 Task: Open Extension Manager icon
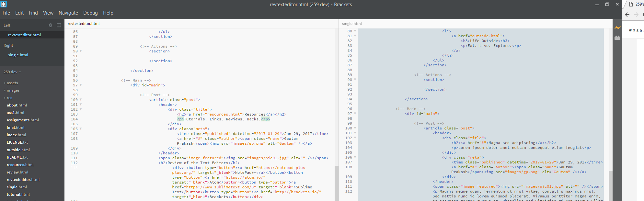coord(617,38)
